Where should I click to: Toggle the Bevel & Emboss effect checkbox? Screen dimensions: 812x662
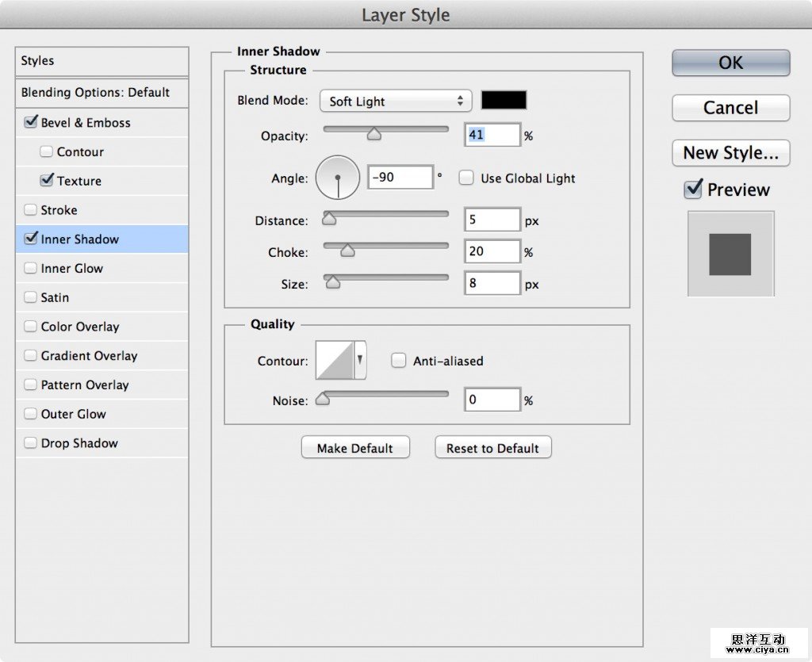31,123
